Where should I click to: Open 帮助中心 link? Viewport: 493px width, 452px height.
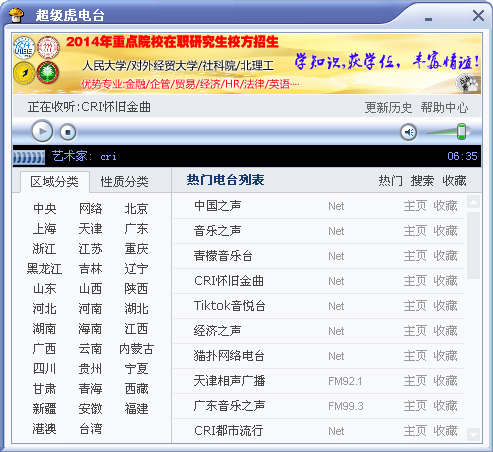point(444,108)
